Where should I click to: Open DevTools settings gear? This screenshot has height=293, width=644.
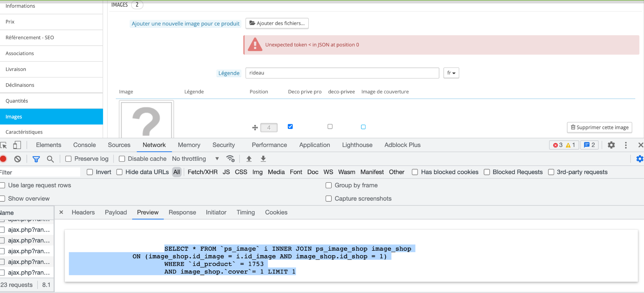[x=611, y=145]
